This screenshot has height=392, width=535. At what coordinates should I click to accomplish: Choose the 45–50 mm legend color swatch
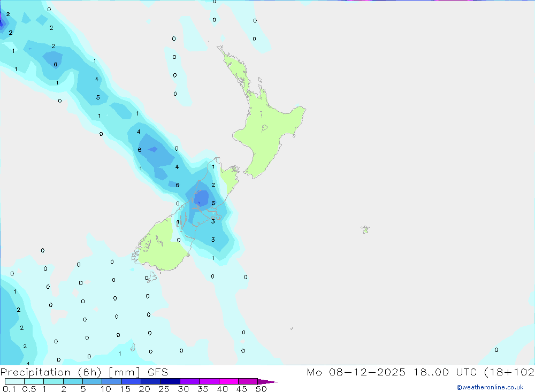pos(248,381)
